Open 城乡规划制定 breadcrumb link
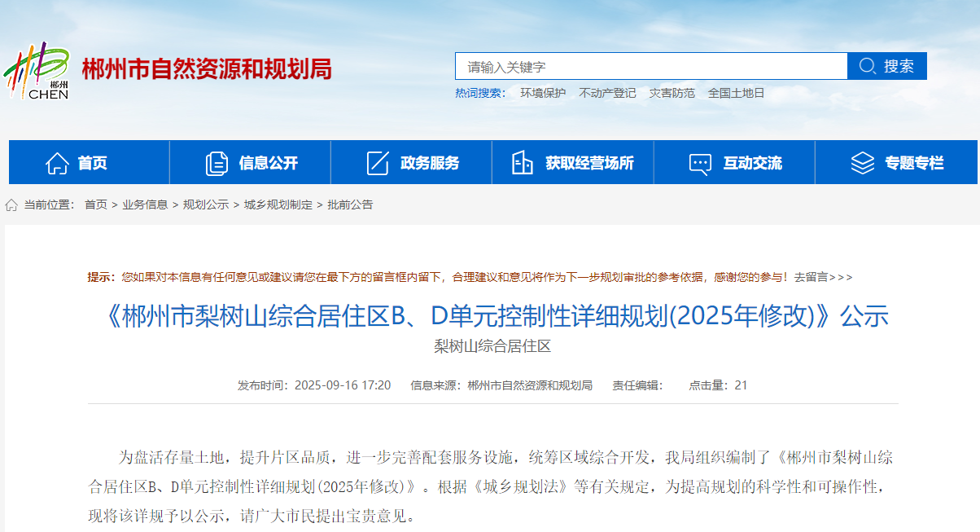Image resolution: width=980 pixels, height=532 pixels. pos(278,205)
